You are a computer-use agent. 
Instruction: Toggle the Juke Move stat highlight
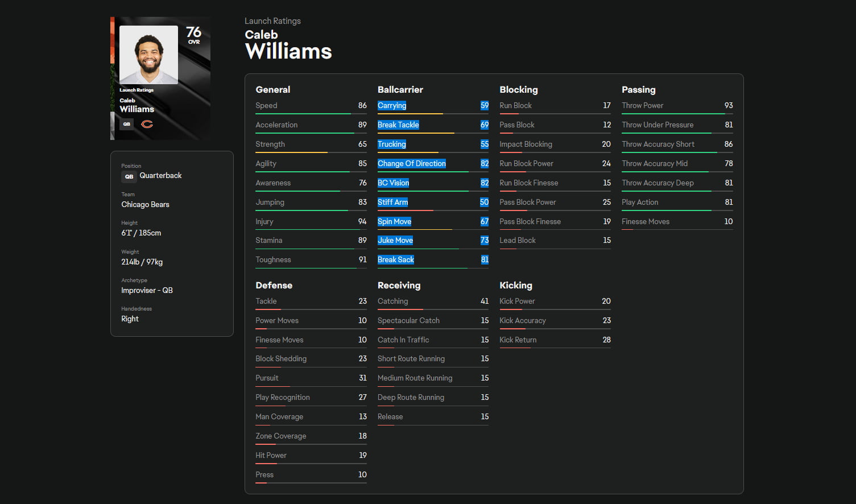[x=395, y=240]
